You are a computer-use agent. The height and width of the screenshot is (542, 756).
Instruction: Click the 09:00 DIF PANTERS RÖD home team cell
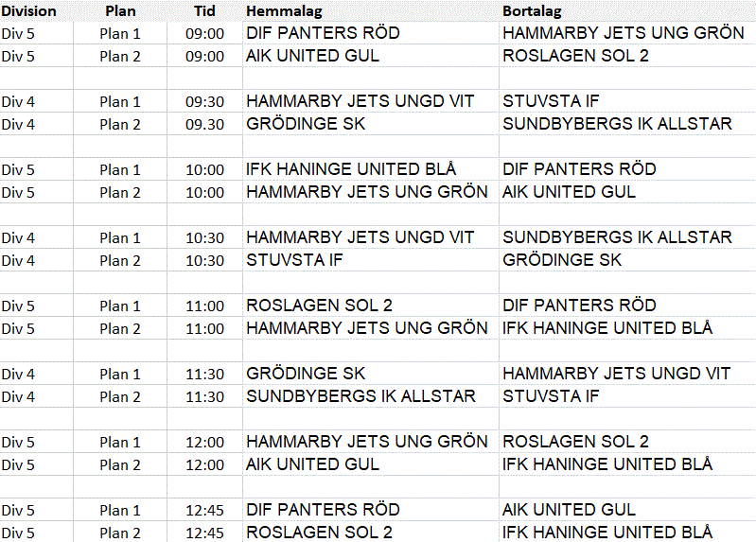click(x=370, y=33)
